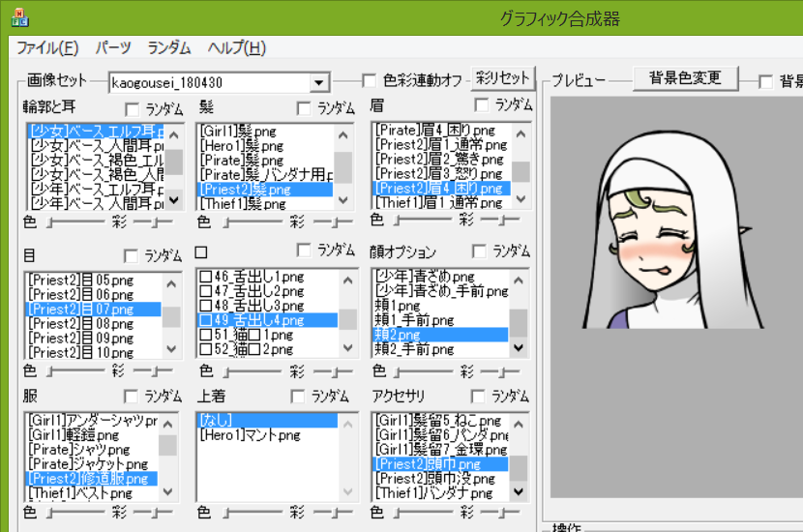Viewport: 803px width, 532px height.
Task: Select [Girl1]髪留5_ねこ.png in アクセサリ list
Action: click(x=440, y=421)
